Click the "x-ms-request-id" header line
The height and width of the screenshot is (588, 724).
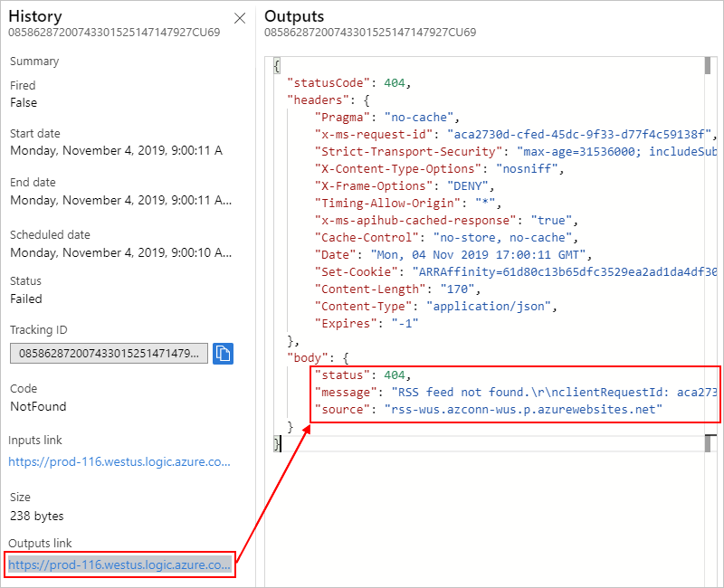click(x=515, y=134)
